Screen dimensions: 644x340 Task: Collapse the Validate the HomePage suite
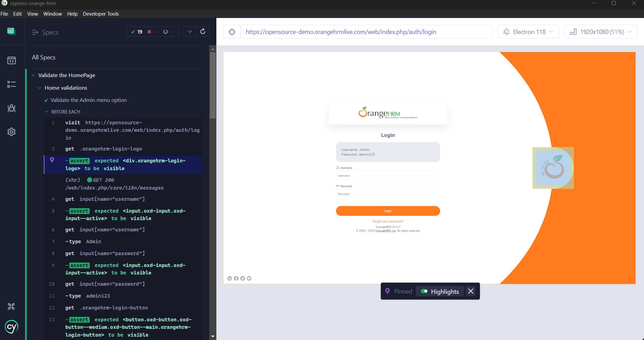(33, 75)
